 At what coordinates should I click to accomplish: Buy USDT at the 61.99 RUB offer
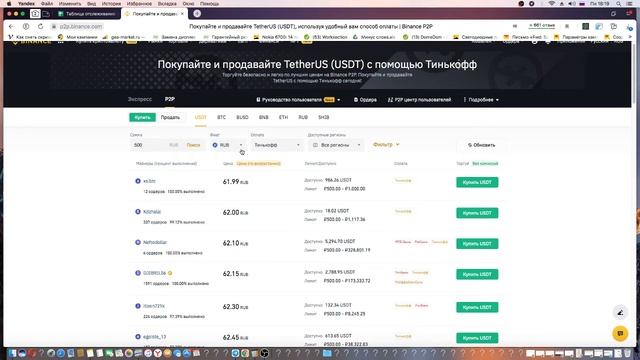click(x=477, y=182)
